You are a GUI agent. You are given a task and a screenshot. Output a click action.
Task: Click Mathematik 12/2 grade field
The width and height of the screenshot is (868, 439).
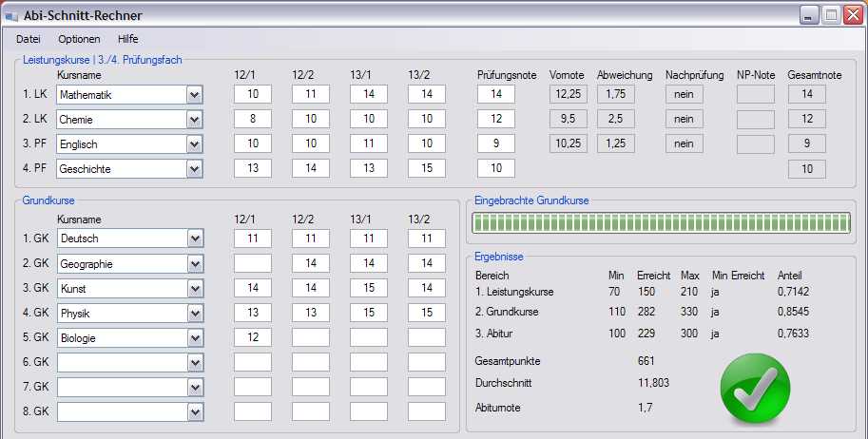coord(311,94)
